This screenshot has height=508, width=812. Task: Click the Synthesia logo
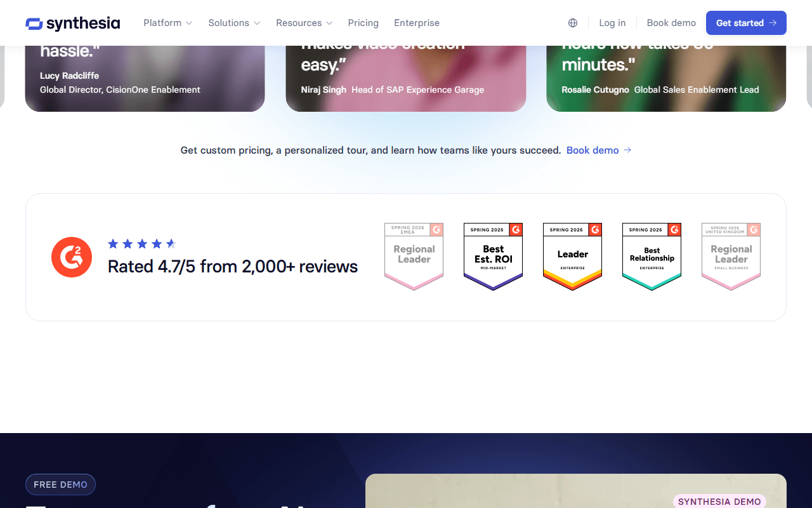click(72, 23)
